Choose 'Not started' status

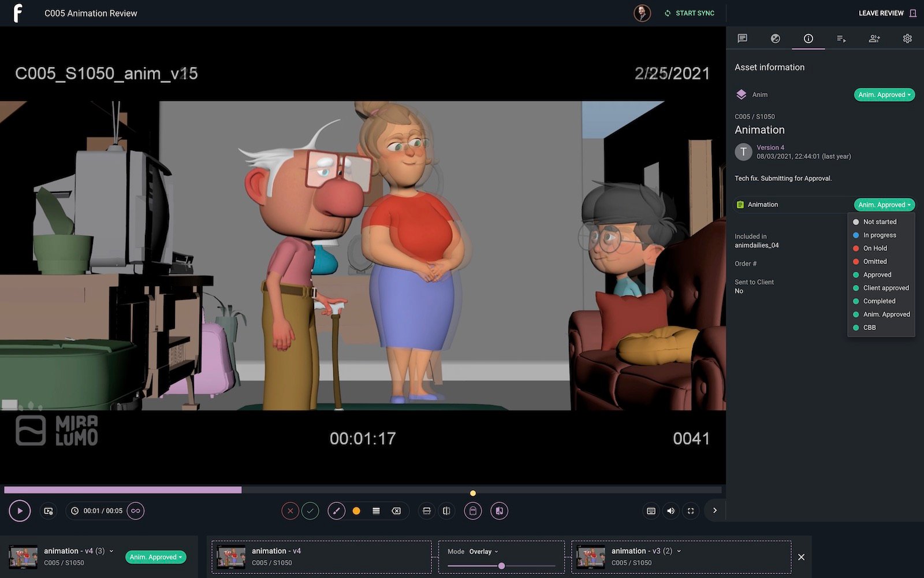pos(881,222)
